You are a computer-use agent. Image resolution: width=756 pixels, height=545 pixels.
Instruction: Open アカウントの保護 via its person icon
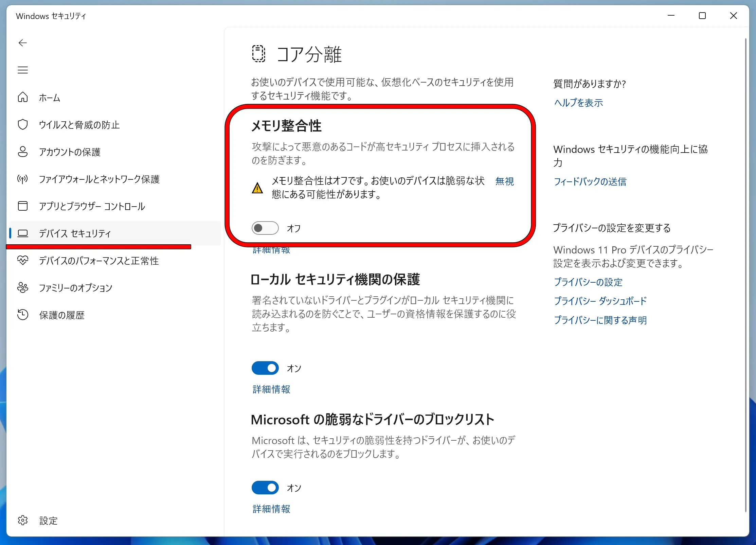coord(22,152)
